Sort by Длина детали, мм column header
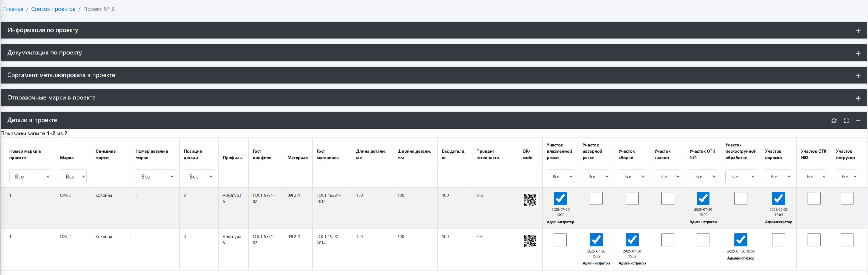 tap(371, 154)
